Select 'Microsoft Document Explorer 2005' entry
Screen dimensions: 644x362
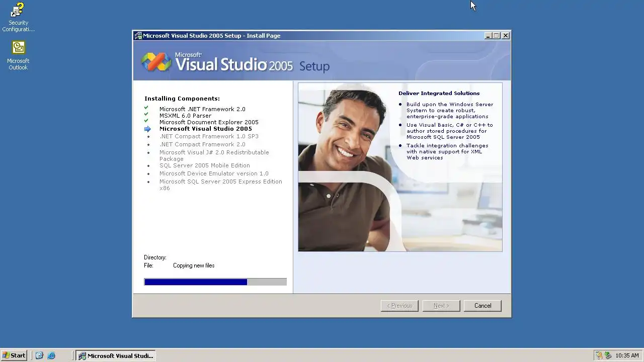pyautogui.click(x=209, y=122)
